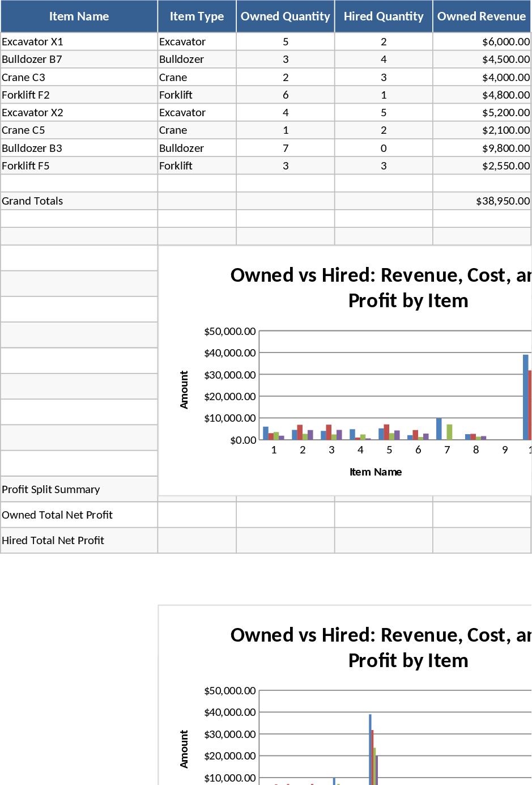This screenshot has height=785, width=532.
Task: Select the Forklift F5 item name cell
Action: [79, 166]
